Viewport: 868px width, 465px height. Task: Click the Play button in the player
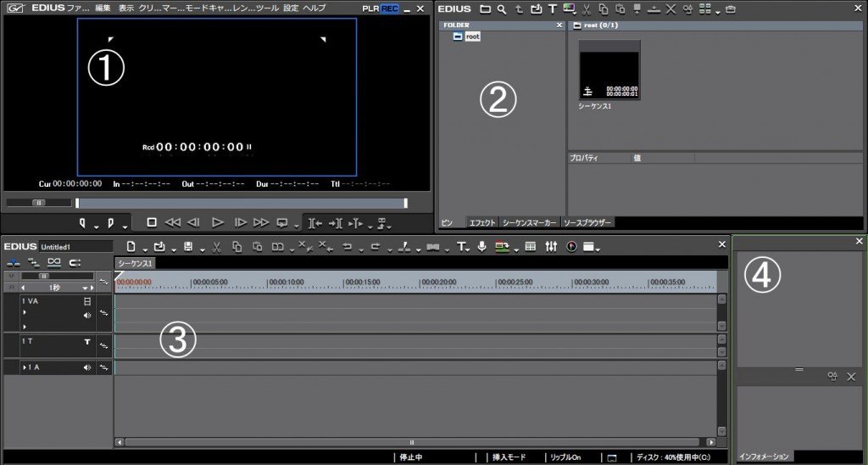pos(218,223)
